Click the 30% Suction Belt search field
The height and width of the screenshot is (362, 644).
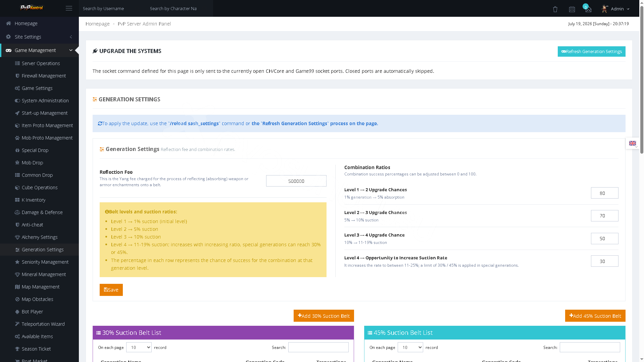point(318,347)
